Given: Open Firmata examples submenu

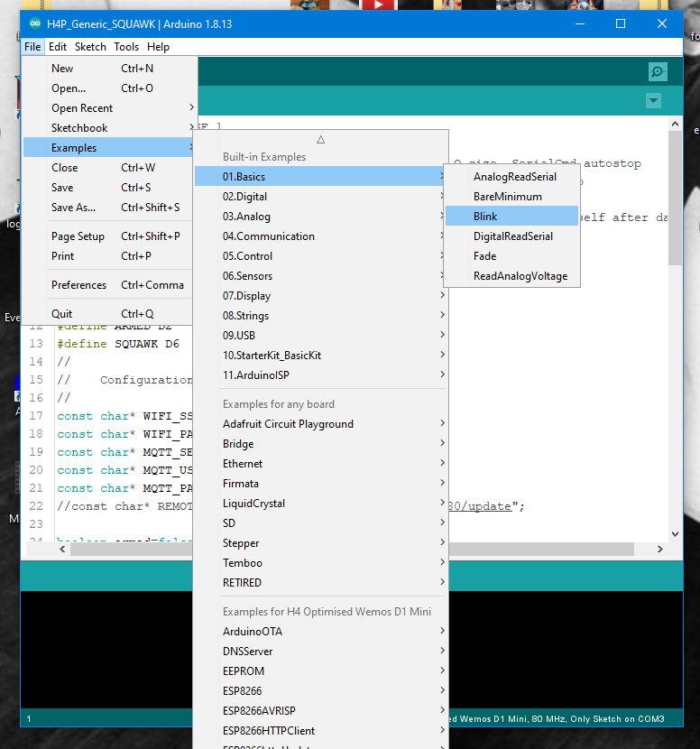Looking at the screenshot, I should tap(321, 484).
